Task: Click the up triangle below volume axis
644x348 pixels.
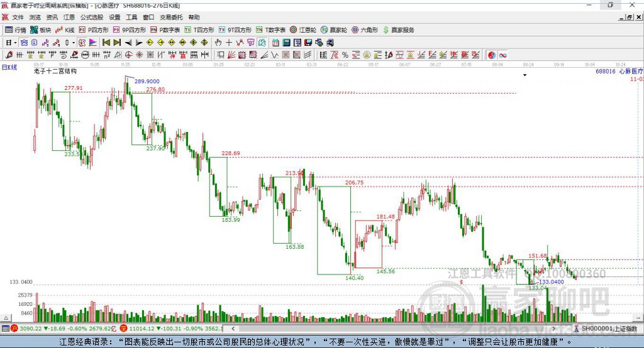Action: coord(6,318)
